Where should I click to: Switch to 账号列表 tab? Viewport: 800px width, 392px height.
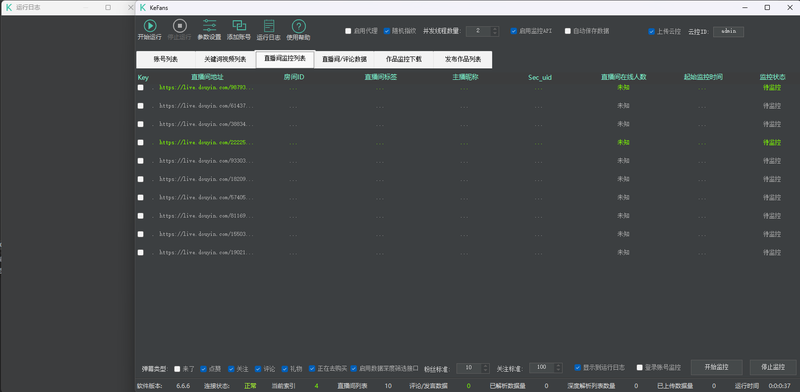(166, 59)
